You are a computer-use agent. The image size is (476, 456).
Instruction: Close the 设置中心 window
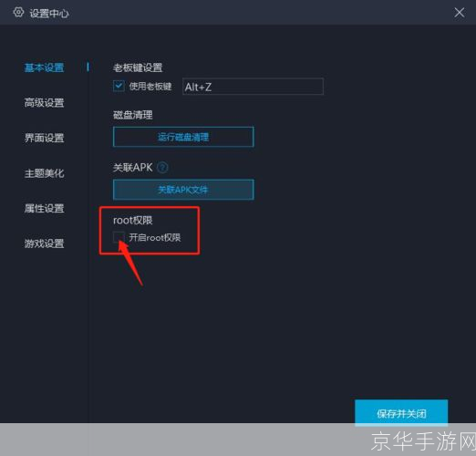459,13
